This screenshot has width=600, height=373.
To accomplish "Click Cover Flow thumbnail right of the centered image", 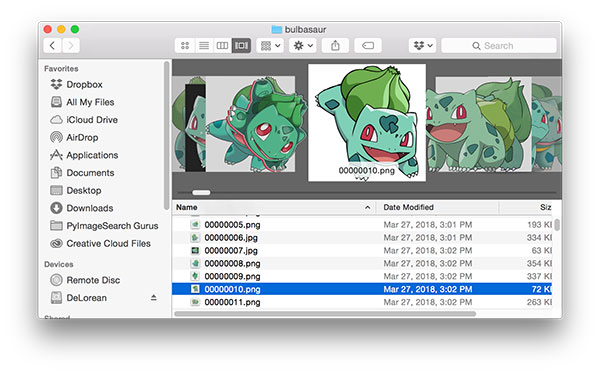I will (480, 124).
